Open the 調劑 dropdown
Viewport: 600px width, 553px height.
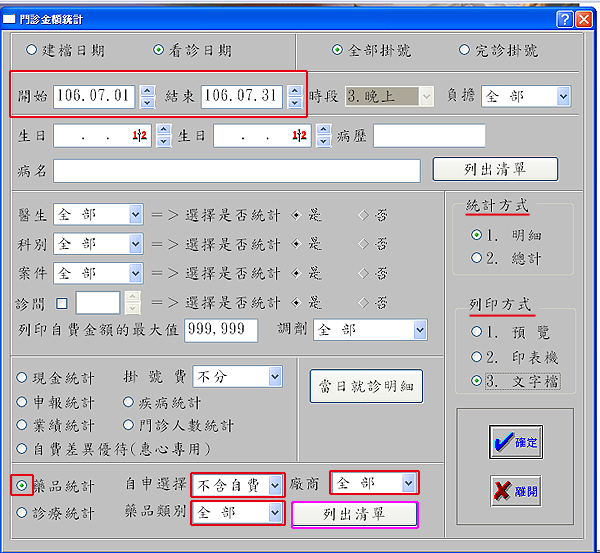(419, 330)
